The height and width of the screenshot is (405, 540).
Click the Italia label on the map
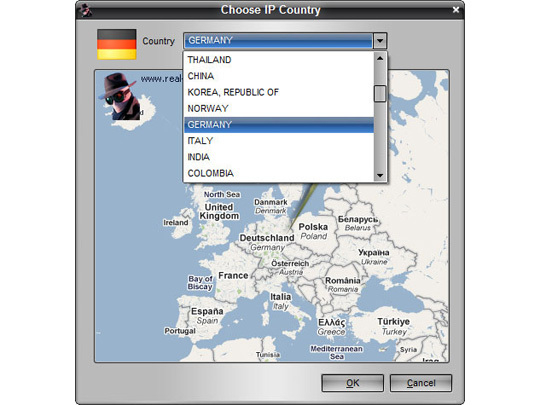[281, 297]
